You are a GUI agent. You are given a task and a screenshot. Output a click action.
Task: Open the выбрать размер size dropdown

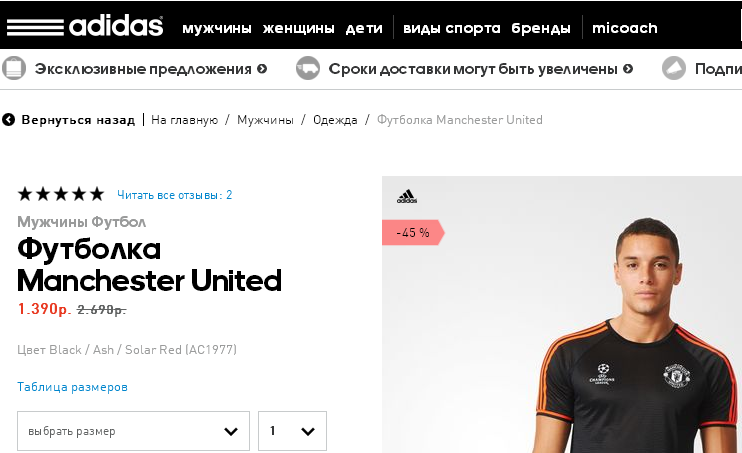click(133, 431)
